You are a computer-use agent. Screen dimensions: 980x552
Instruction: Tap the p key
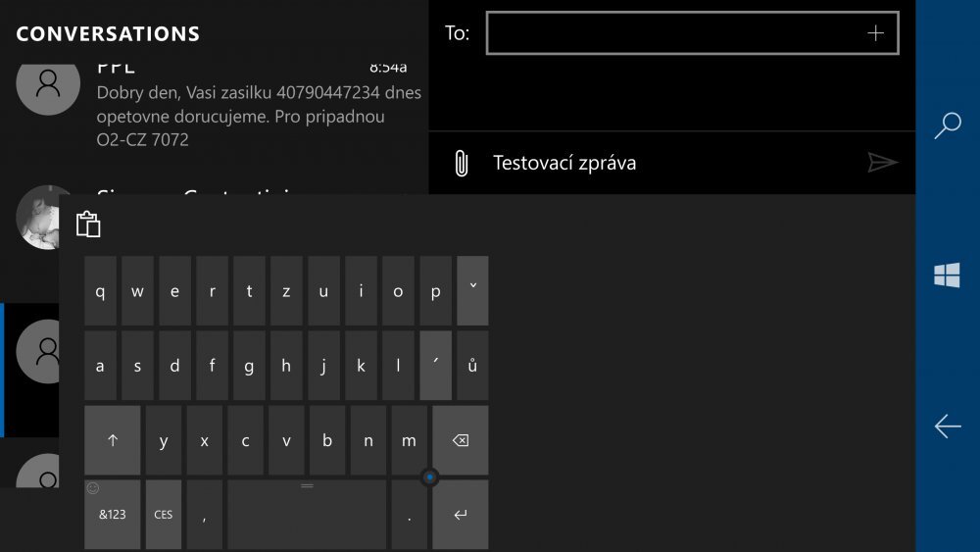tap(436, 290)
